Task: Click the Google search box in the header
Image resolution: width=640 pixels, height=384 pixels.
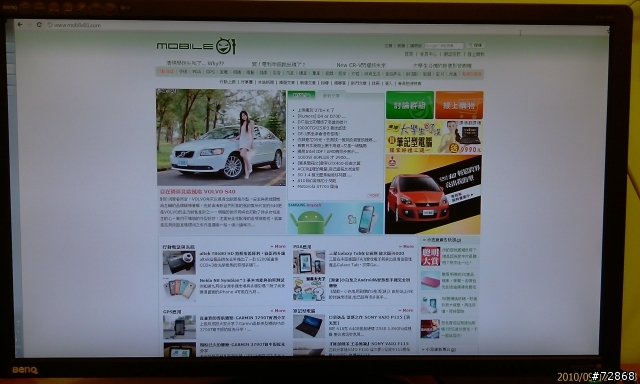Action: 444,46
